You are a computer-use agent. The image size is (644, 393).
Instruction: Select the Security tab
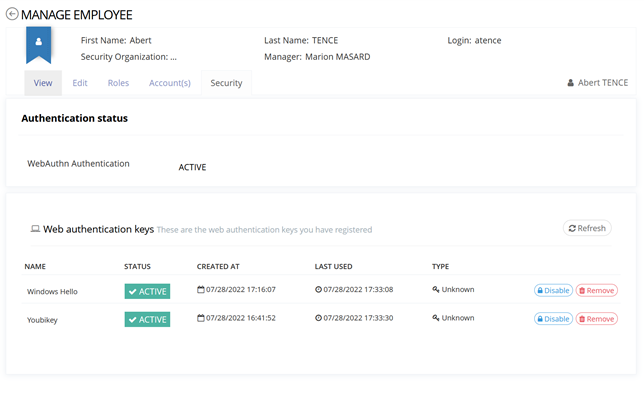click(226, 83)
